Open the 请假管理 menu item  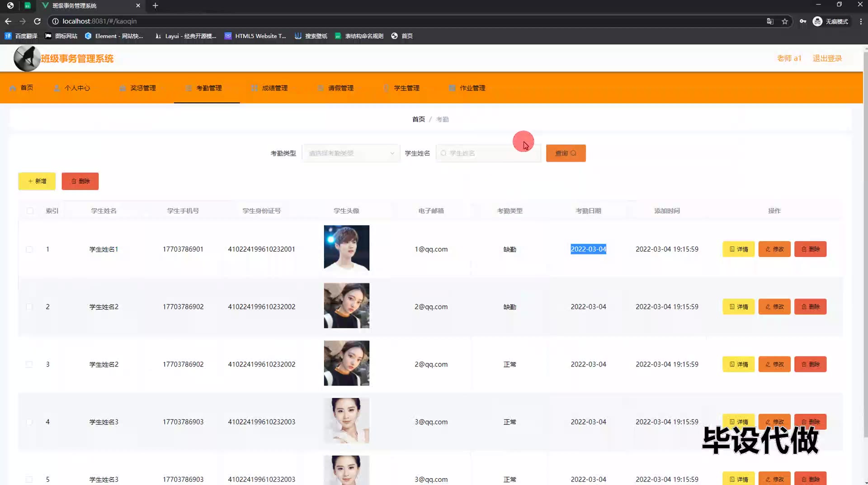(335, 88)
